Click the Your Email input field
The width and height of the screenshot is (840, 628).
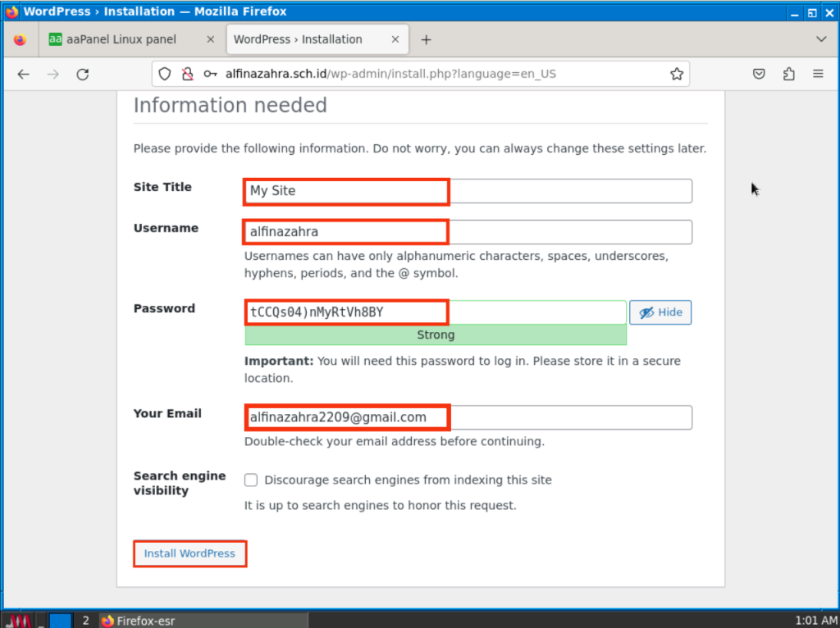468,417
